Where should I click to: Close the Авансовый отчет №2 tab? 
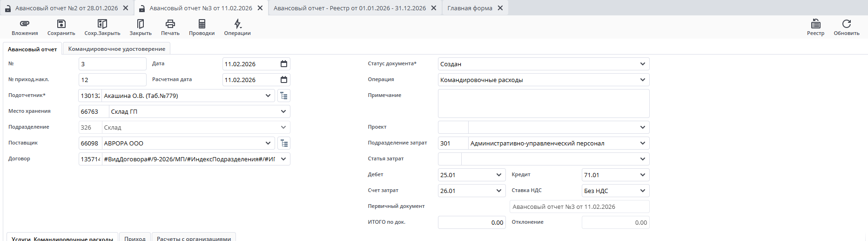click(126, 8)
